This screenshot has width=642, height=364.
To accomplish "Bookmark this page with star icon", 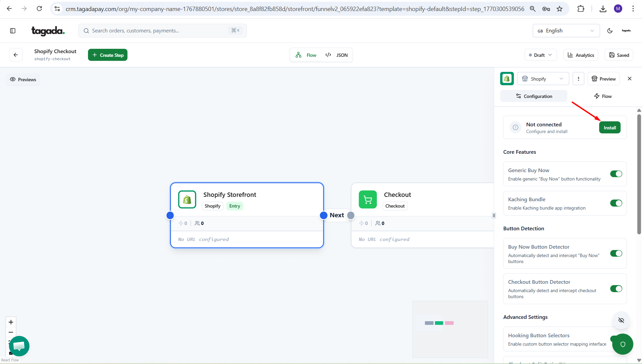I will (559, 9).
